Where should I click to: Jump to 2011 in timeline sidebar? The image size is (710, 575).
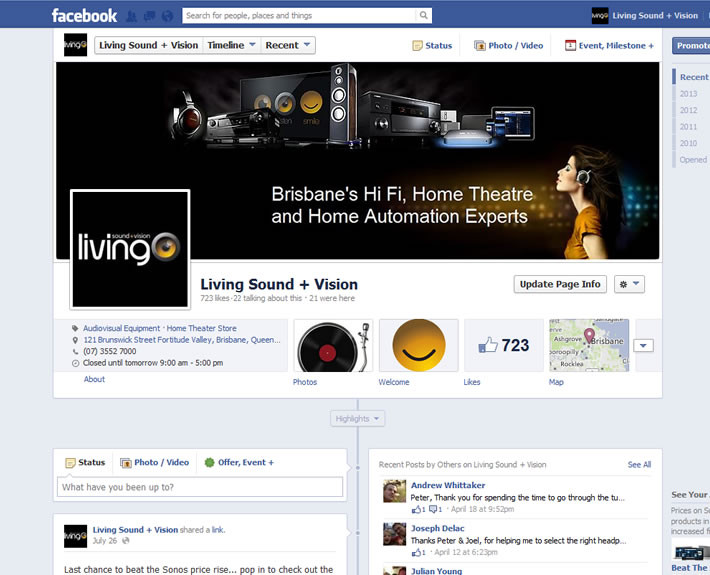(x=688, y=127)
